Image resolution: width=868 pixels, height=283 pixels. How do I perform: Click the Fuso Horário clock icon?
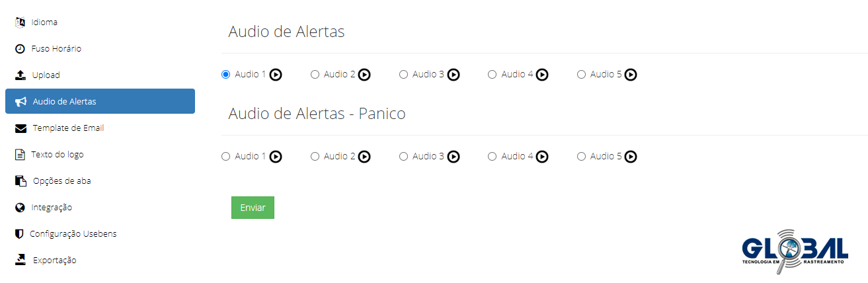(20, 49)
